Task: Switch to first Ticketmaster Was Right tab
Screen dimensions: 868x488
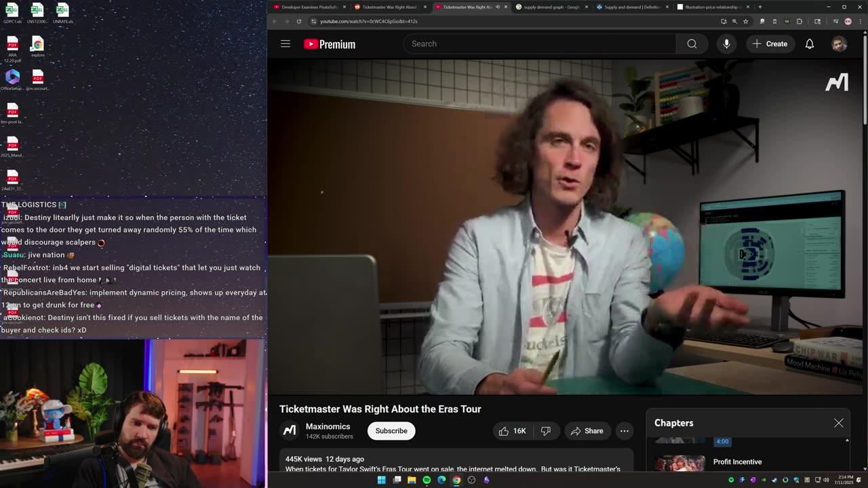Action: [389, 7]
